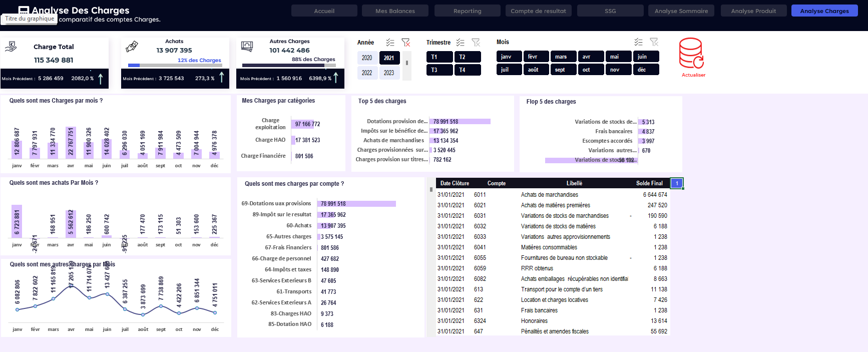
Task: Click the janv bar in achats Par Mois
Action: click(x=17, y=221)
